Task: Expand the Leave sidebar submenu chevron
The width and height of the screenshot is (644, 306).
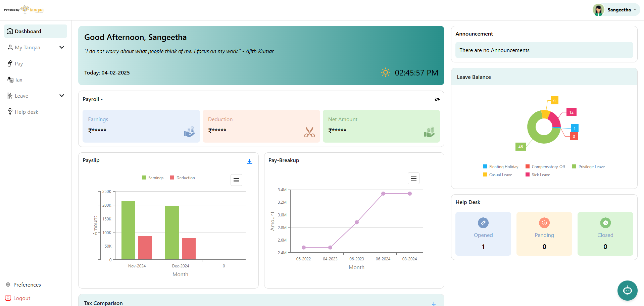Action: [62, 96]
